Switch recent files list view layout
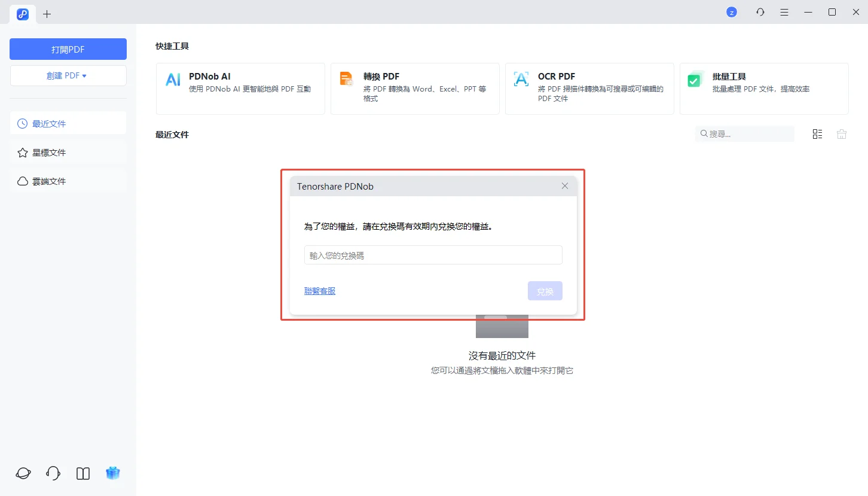Viewport: 868px width, 496px height. pyautogui.click(x=817, y=134)
